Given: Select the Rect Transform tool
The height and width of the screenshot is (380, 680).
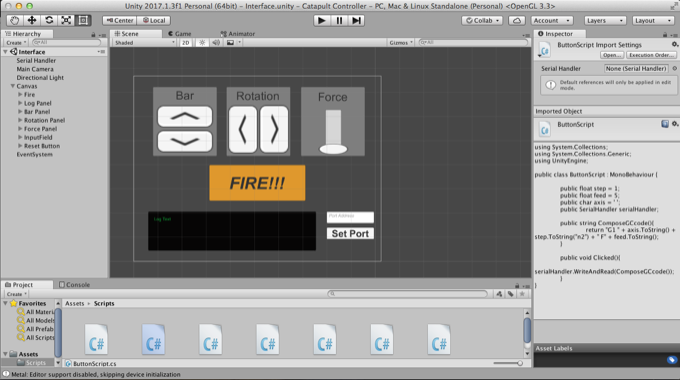Looking at the screenshot, I should (x=83, y=20).
